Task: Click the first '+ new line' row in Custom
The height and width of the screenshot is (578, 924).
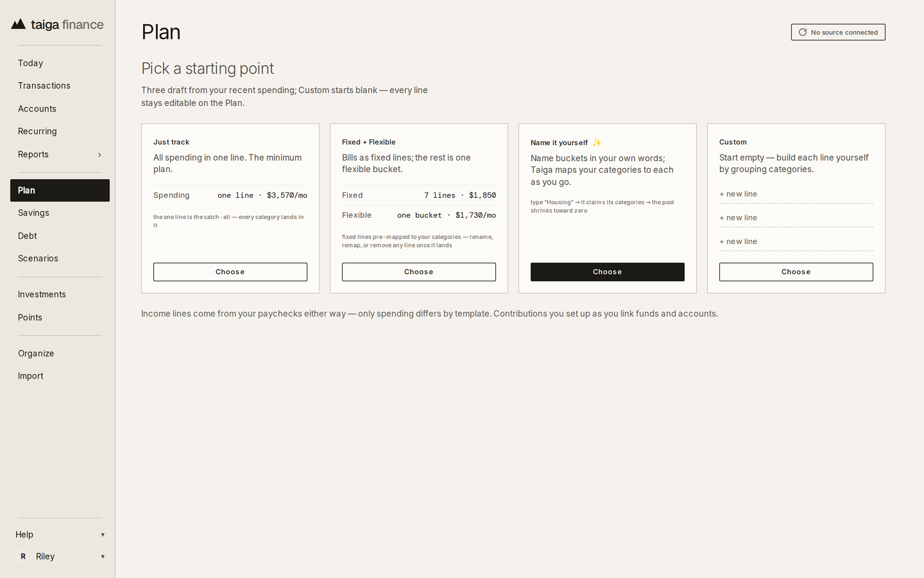Action: click(x=796, y=194)
